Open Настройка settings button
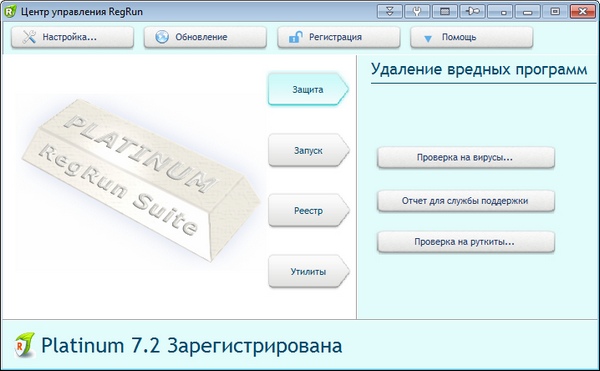 [x=72, y=37]
